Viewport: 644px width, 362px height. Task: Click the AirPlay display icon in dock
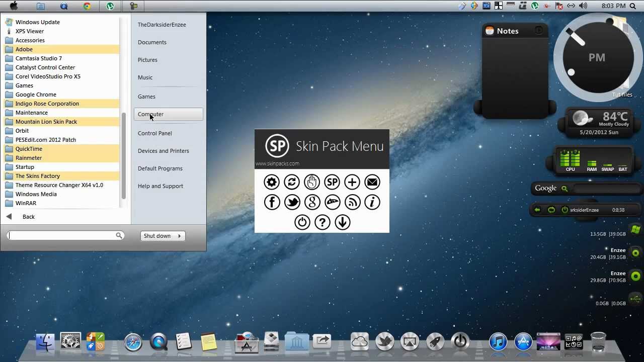pyautogui.click(x=410, y=342)
